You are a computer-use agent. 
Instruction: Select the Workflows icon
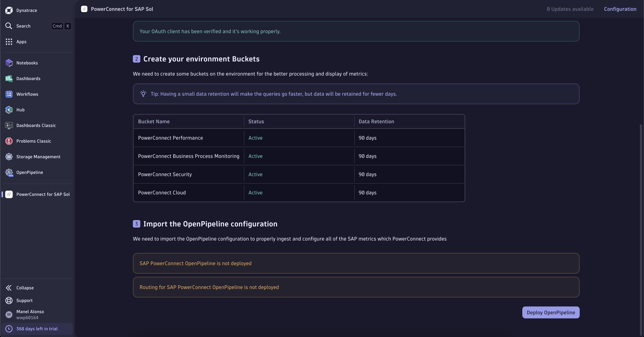tap(9, 94)
